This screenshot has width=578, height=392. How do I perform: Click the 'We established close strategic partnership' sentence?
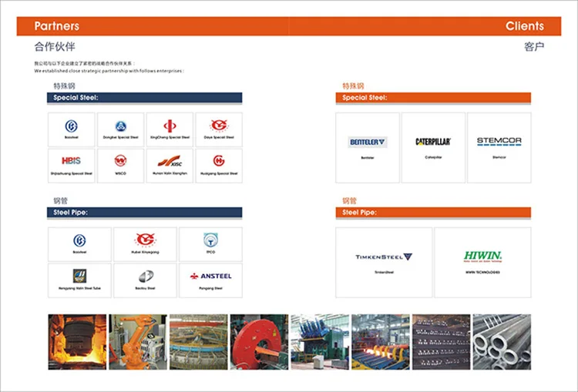[x=109, y=71]
